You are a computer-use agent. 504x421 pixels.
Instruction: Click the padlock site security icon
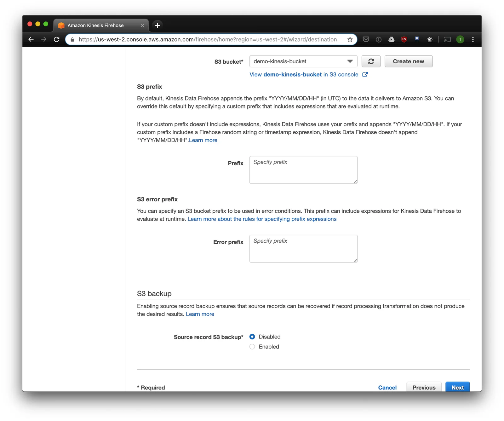[x=72, y=39]
